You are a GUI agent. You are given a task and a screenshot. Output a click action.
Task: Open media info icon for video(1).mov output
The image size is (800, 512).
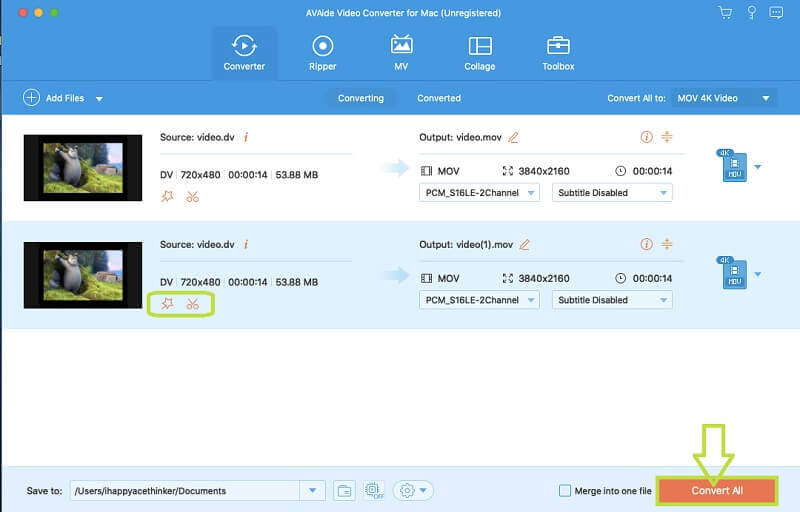pyautogui.click(x=646, y=244)
